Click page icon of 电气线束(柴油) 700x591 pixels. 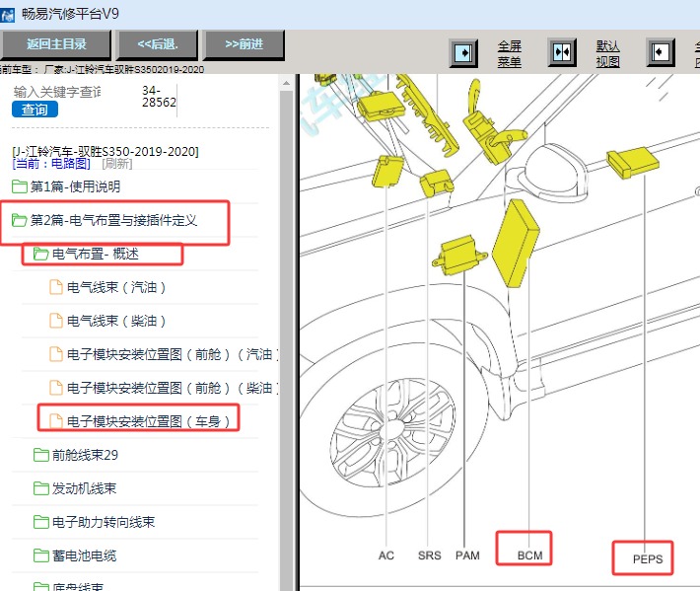coord(56,321)
